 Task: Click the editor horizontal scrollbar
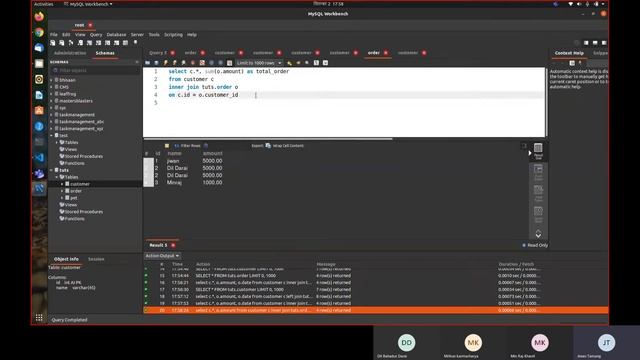(268, 139)
